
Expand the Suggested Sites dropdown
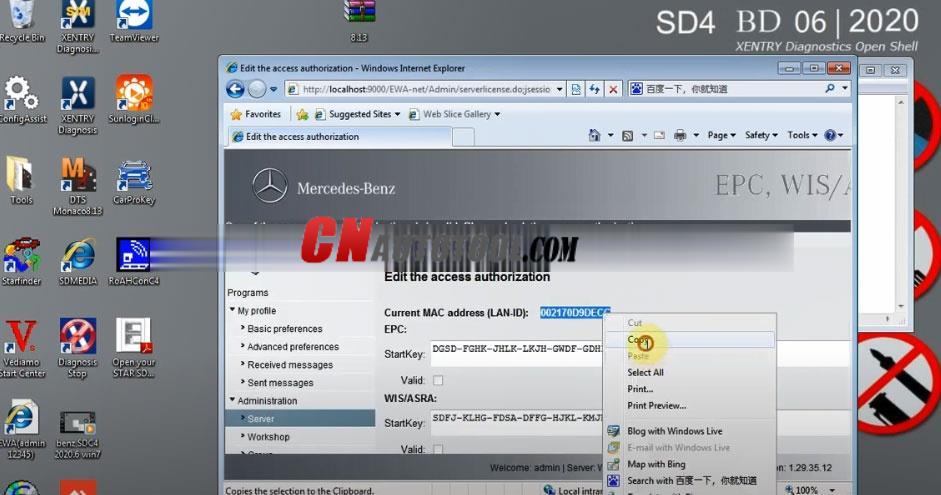[x=397, y=114]
